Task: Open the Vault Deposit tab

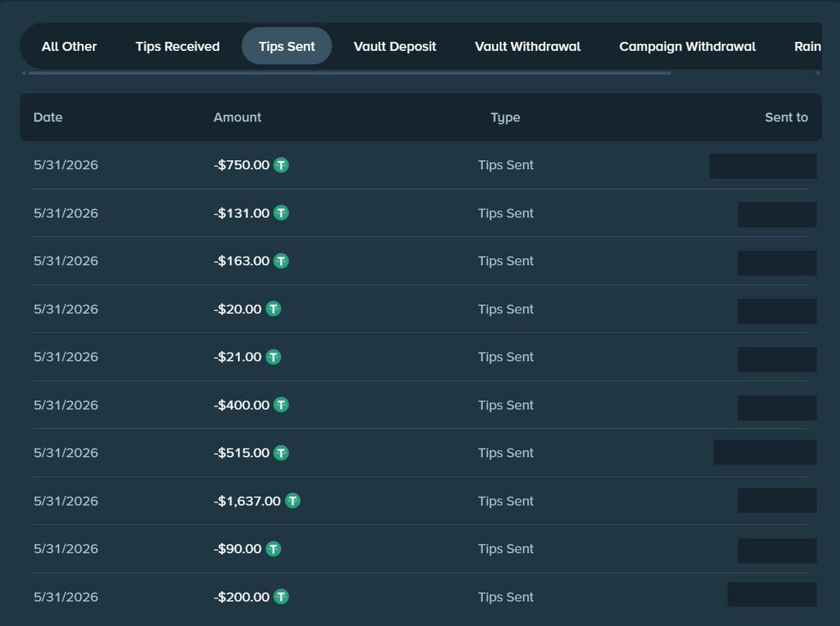Action: (395, 46)
